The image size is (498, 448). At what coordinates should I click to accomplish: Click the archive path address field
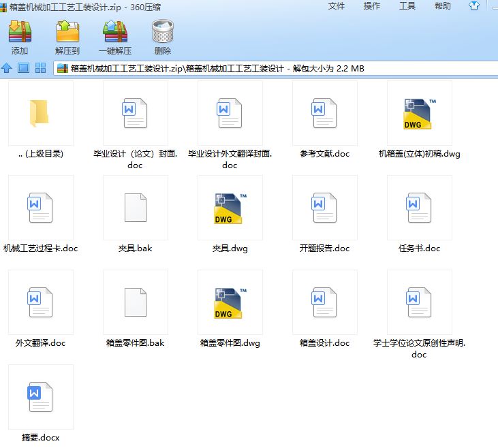276,68
